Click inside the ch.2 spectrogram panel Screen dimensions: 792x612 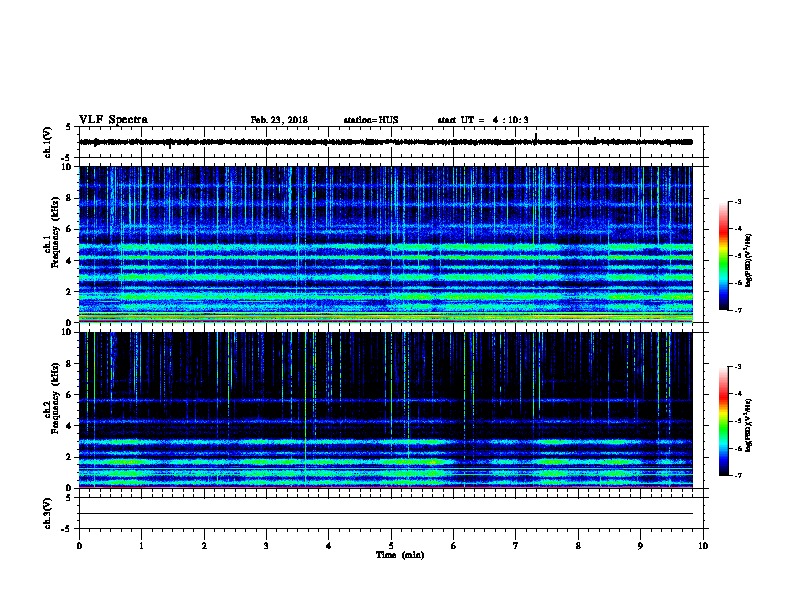click(386, 410)
